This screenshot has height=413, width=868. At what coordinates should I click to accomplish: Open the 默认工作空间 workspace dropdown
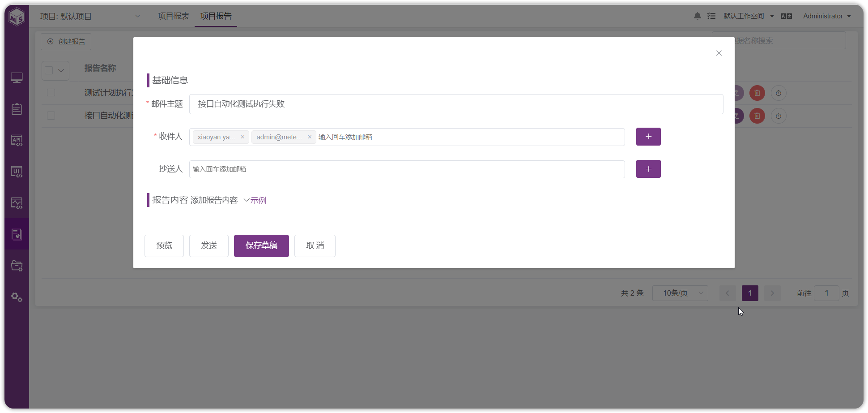coord(749,16)
